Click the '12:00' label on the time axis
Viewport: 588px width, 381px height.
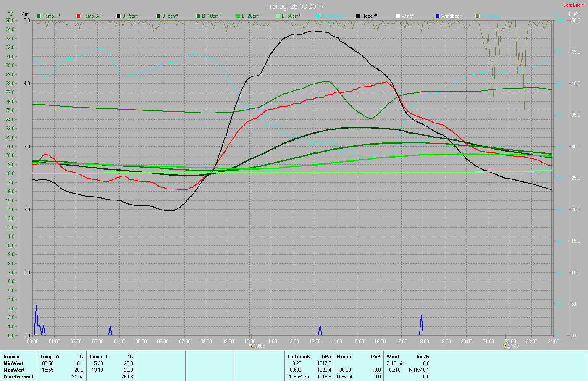pos(293,342)
